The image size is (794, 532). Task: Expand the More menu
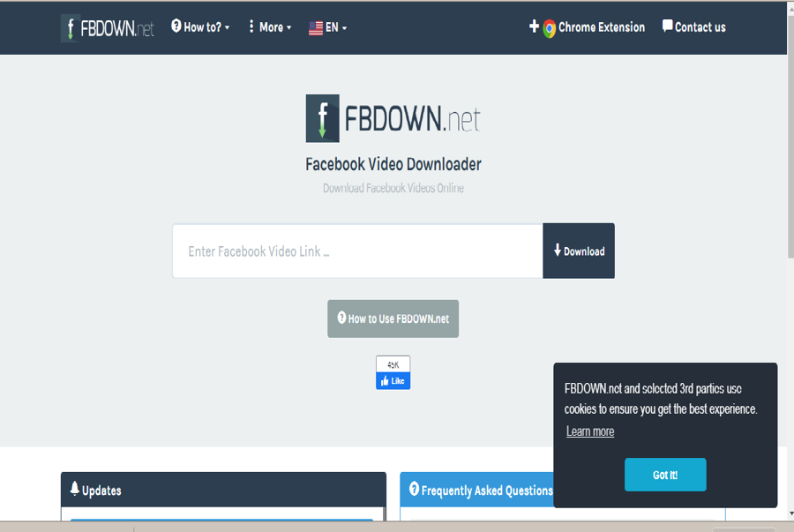270,26
